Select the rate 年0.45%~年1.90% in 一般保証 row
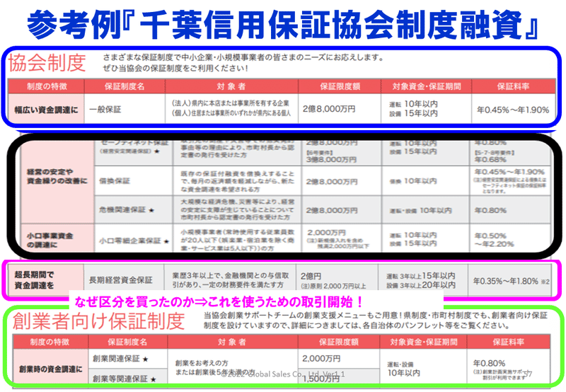Image resolution: width=566 pixels, height=392 pixels. 513,110
